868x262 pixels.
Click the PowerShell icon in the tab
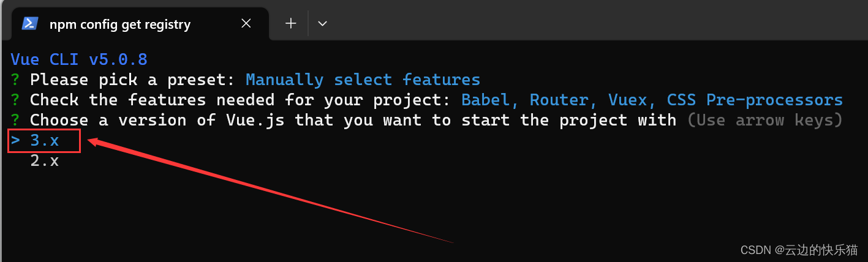[29, 23]
